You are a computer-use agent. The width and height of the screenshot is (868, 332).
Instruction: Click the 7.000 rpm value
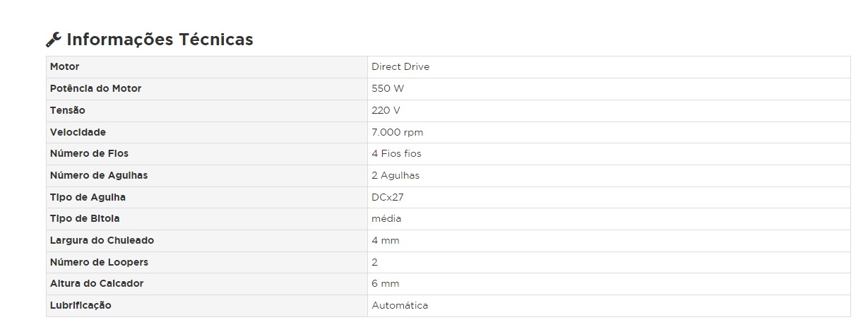point(398,132)
